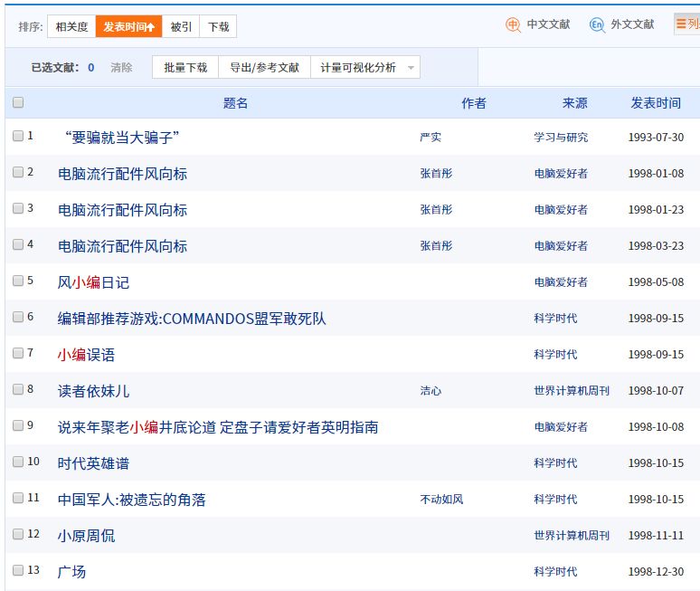
Task: Toggle the select-all checkbox in table header
Action: pyautogui.click(x=18, y=103)
